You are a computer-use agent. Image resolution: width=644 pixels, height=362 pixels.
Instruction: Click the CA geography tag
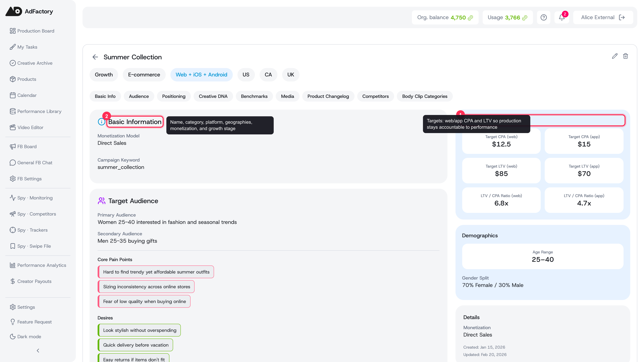[268, 75]
